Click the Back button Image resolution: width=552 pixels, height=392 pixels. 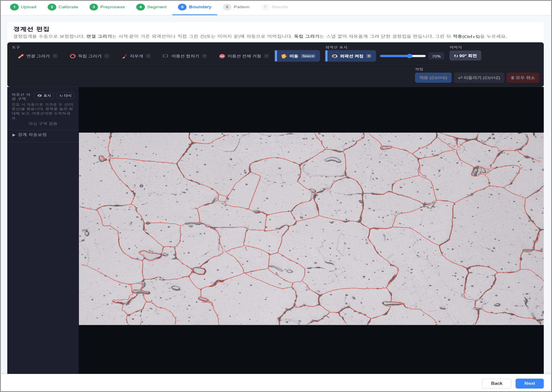(496, 383)
